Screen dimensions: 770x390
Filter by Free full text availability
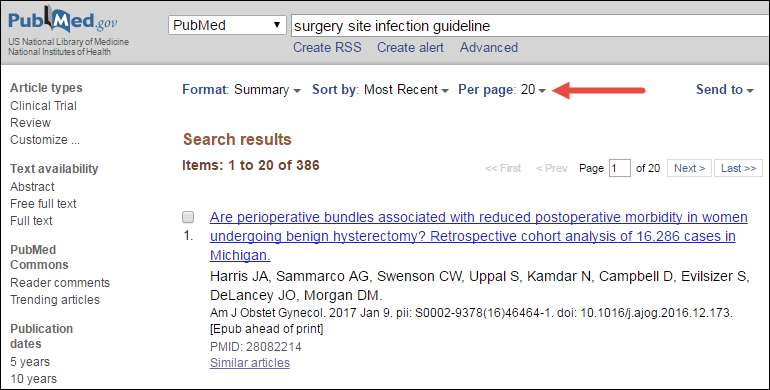tap(43, 204)
